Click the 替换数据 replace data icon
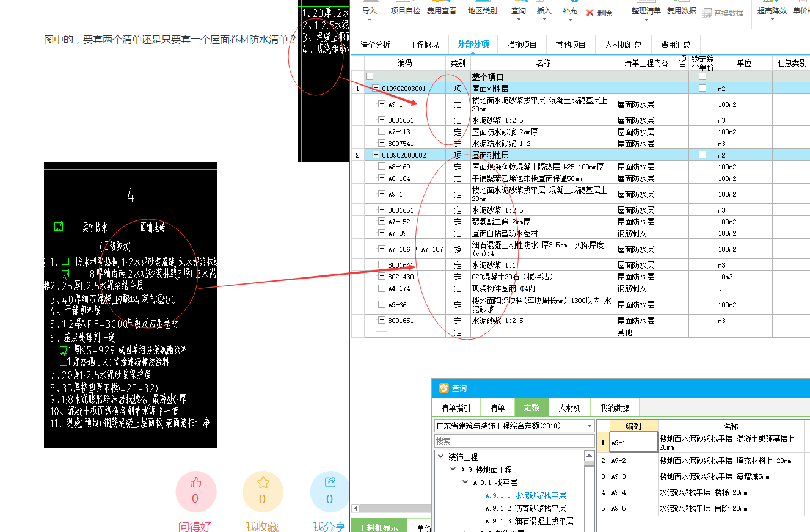The height and width of the screenshot is (532, 810). pyautogui.click(x=707, y=13)
